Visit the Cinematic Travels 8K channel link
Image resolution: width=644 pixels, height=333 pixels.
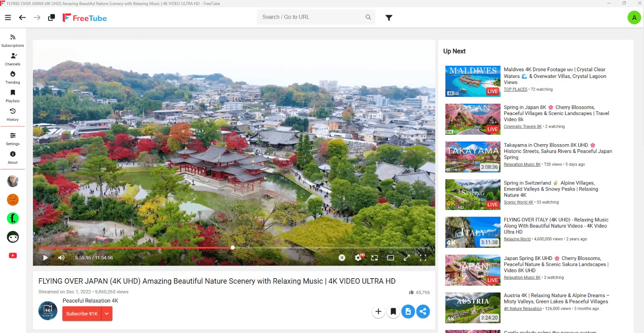pos(522,126)
